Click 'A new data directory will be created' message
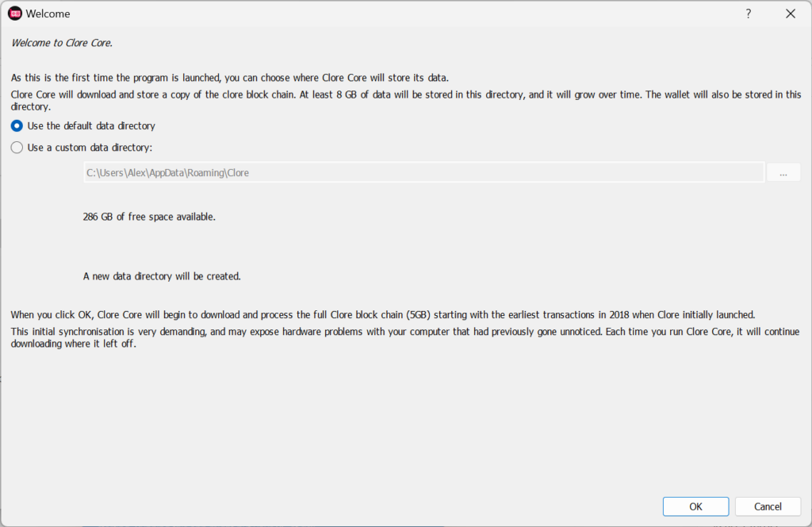812x527 pixels. 162,277
